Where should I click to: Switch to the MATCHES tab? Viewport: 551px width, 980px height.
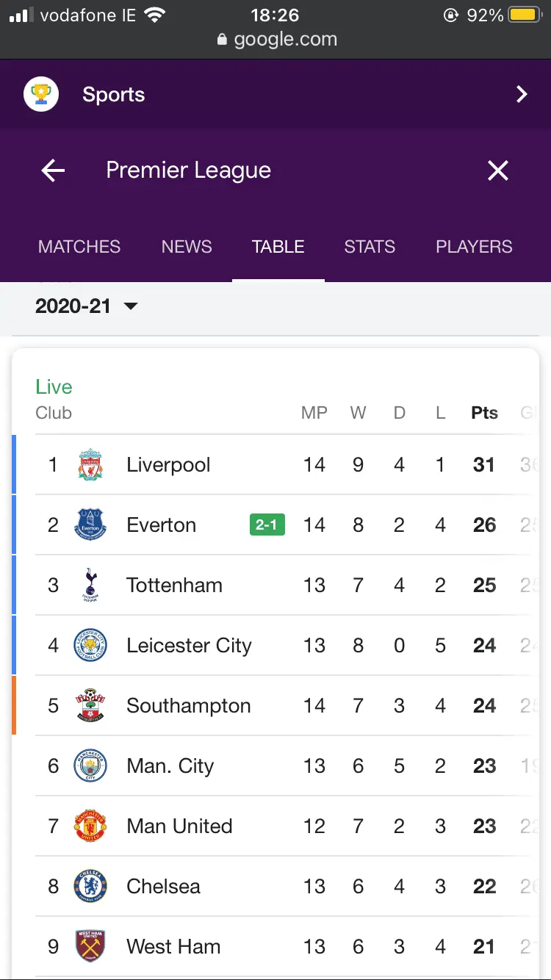click(79, 247)
